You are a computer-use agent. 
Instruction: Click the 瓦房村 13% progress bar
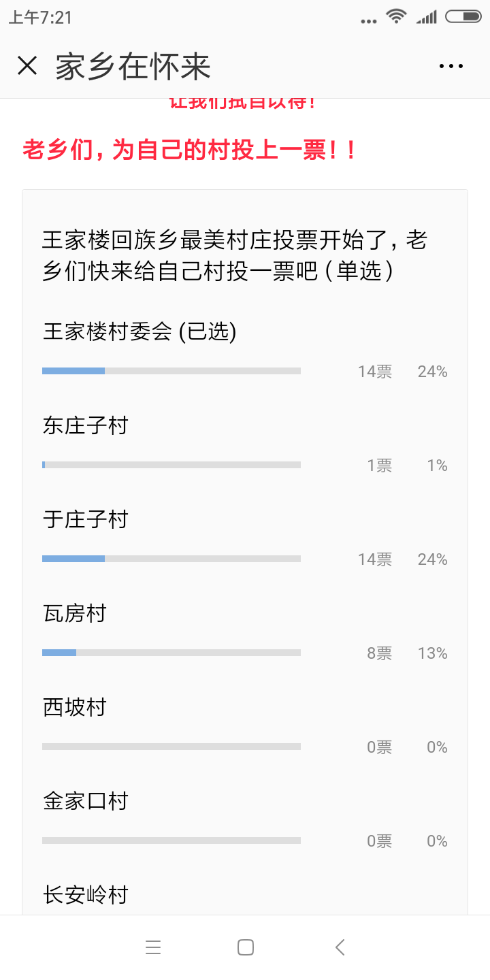tap(171, 653)
